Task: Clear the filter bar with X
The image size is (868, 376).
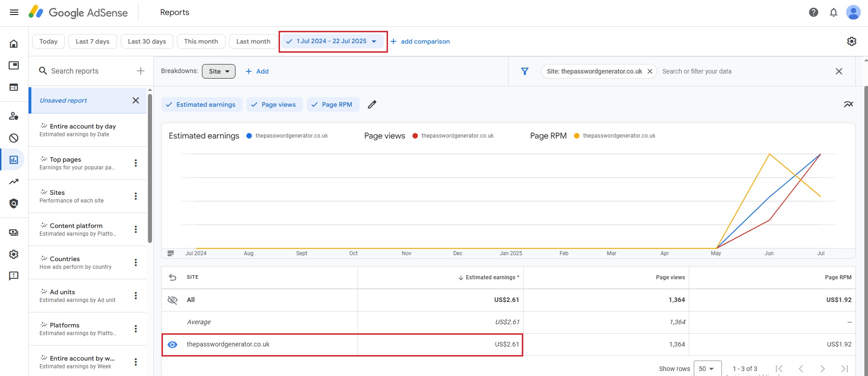Action: coord(839,71)
